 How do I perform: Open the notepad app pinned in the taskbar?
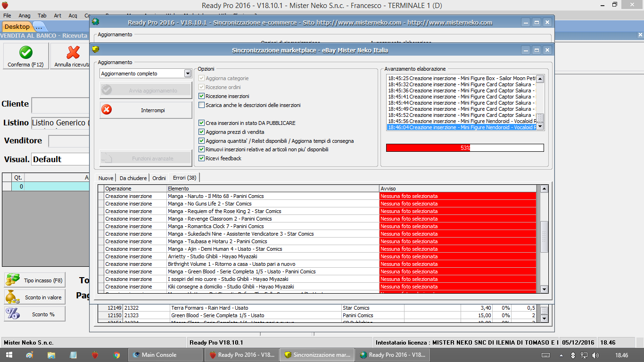coord(73,355)
